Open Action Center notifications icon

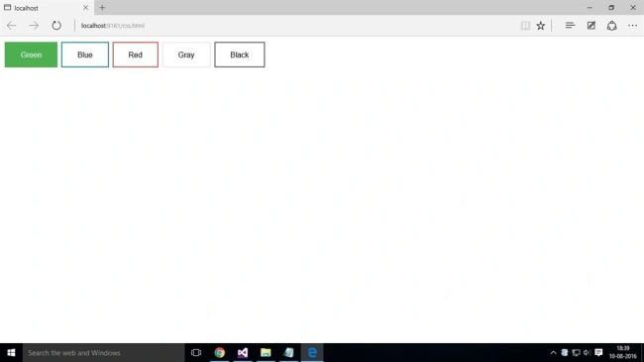click(x=598, y=352)
